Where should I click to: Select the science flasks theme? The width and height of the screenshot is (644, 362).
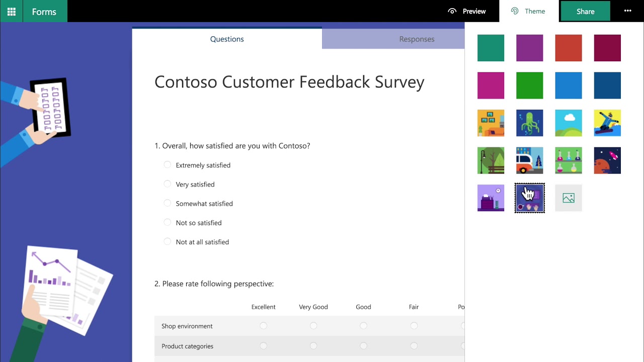(569, 160)
